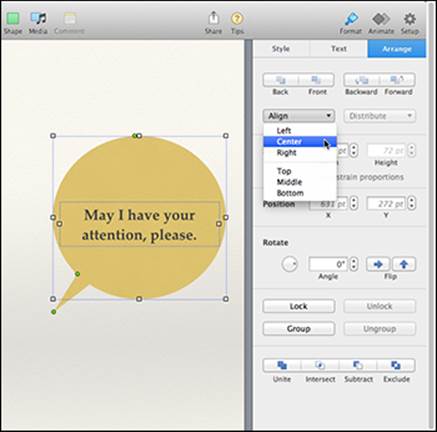Send object to Back
Viewport: 437px width, 432px height.
[x=281, y=80]
